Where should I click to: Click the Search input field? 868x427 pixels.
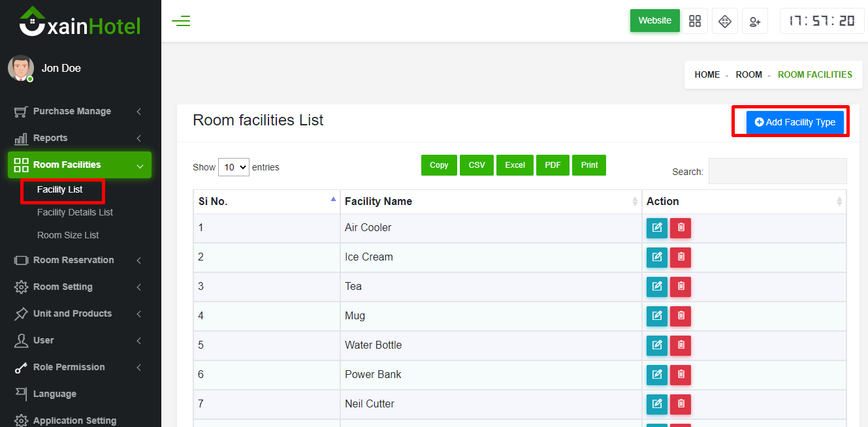[777, 171]
